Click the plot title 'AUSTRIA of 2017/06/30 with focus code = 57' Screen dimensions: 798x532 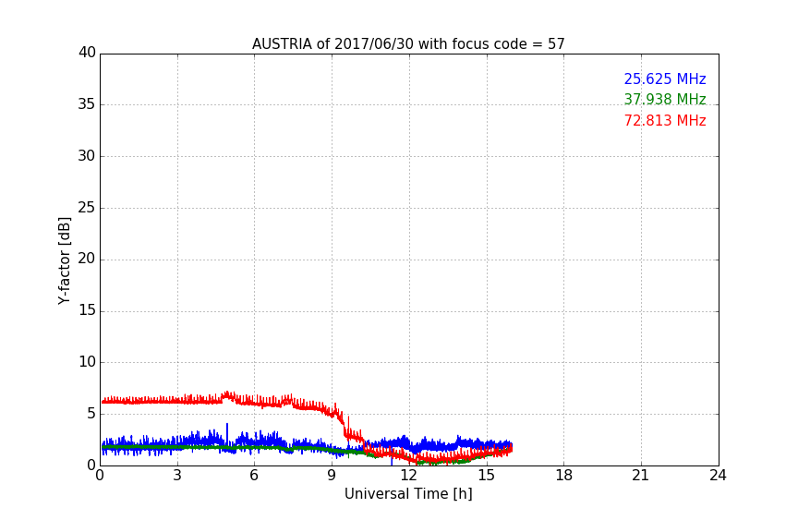(x=408, y=44)
